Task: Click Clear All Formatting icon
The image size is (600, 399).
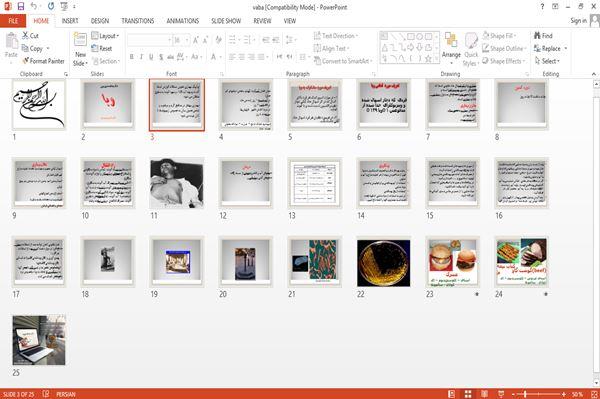Action: [x=218, y=40]
